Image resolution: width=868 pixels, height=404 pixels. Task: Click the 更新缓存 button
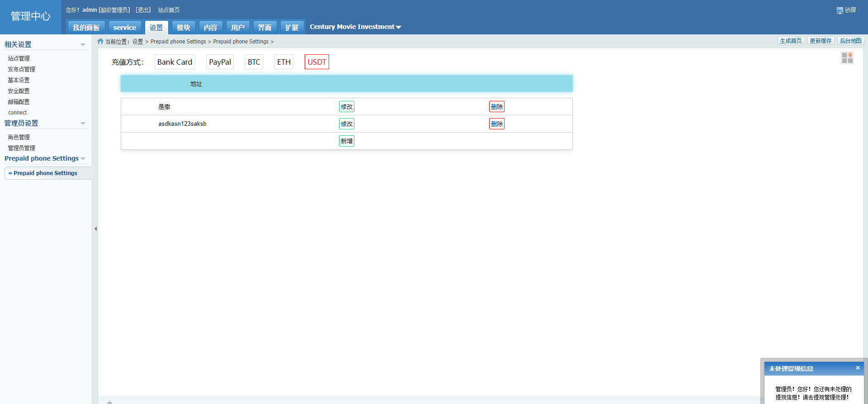(821, 41)
